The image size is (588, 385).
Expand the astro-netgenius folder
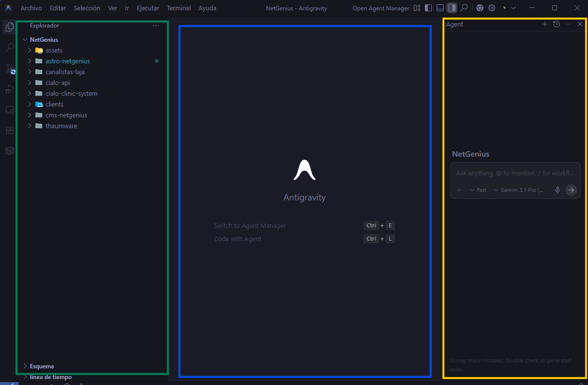click(68, 61)
